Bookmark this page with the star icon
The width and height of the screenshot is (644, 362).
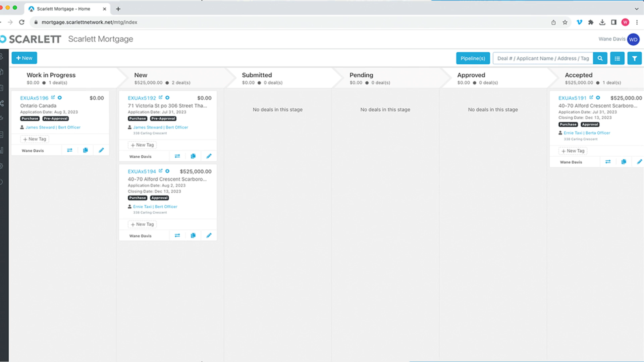[x=565, y=22]
